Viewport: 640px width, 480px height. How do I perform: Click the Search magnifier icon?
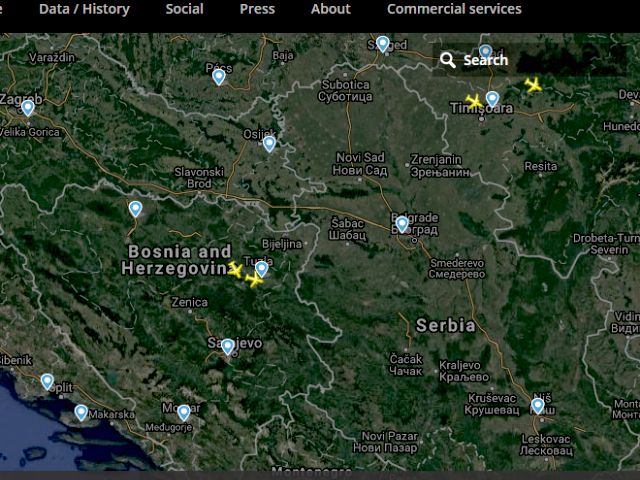[x=448, y=60]
